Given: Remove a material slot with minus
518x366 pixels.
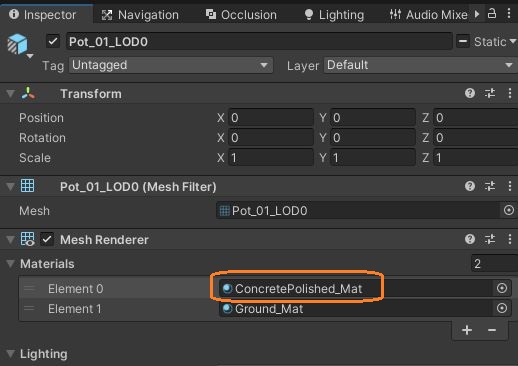Looking at the screenshot, I should (x=492, y=330).
